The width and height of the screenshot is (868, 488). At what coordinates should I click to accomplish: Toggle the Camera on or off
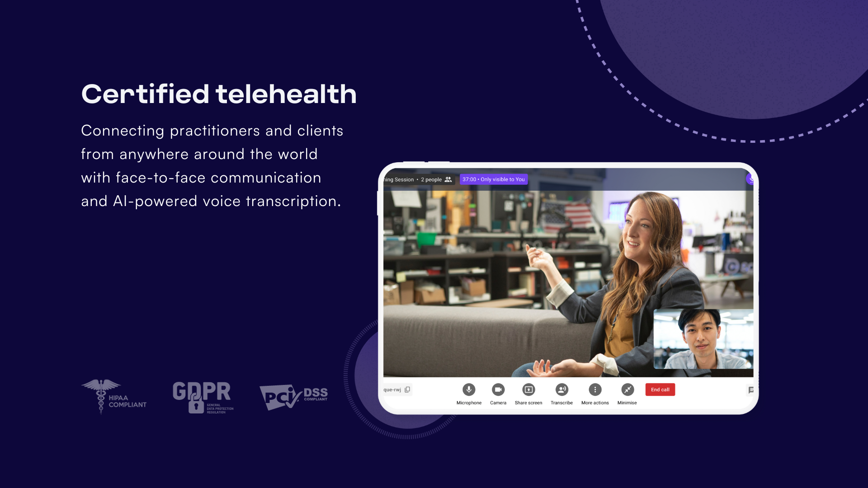497,389
